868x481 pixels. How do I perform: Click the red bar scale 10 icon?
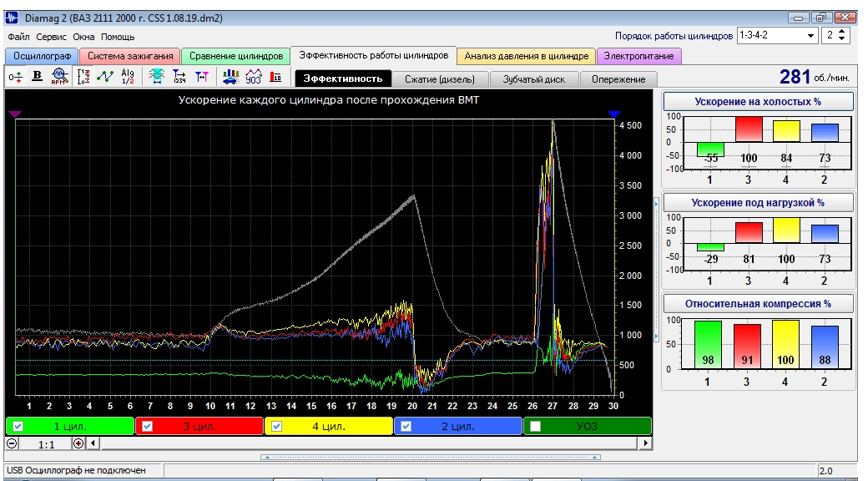[275, 77]
